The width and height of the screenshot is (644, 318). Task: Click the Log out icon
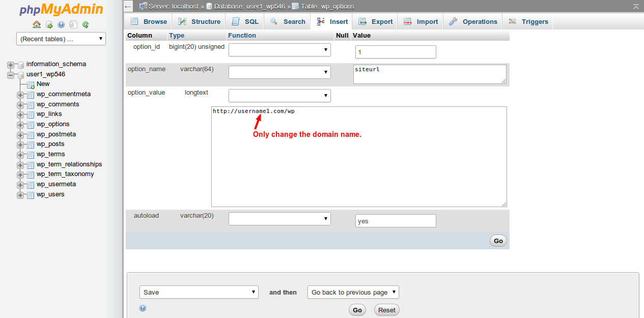click(49, 24)
